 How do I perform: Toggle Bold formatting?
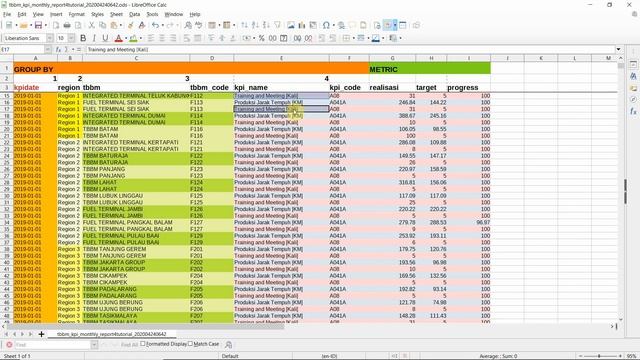[x=83, y=38]
